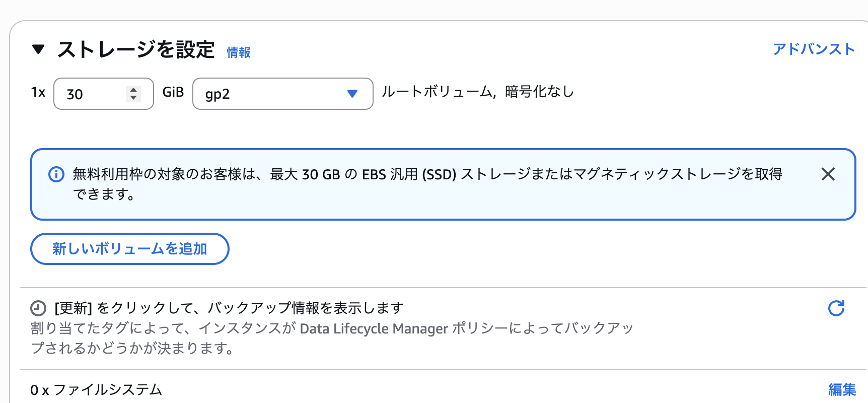Click the ルートボリューム, 暗号化なし label
Image resolution: width=868 pixels, height=403 pixels.
click(x=477, y=92)
